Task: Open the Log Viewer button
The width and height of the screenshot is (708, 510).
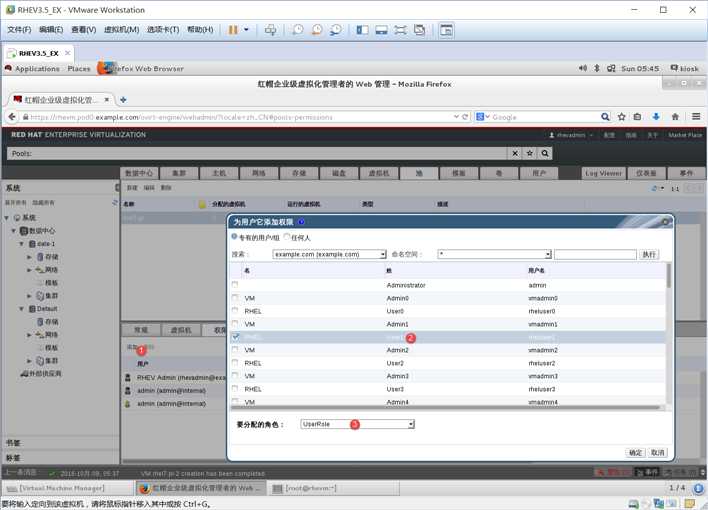Action: click(604, 173)
